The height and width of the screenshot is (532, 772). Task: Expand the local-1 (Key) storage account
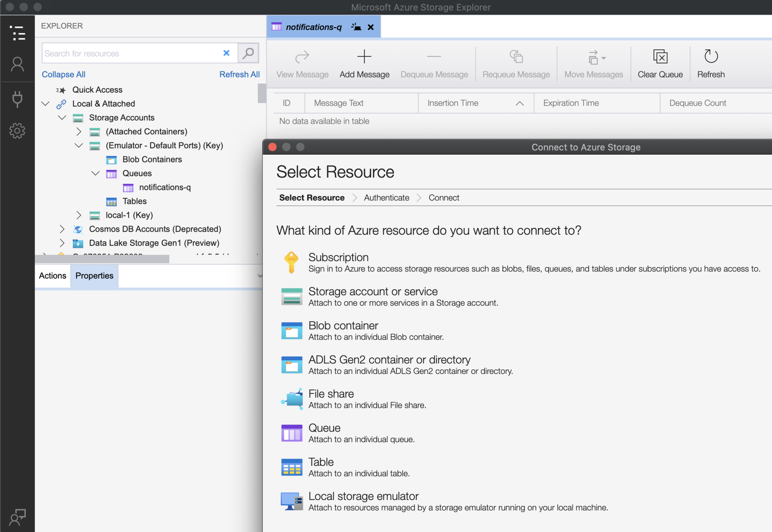(78, 215)
